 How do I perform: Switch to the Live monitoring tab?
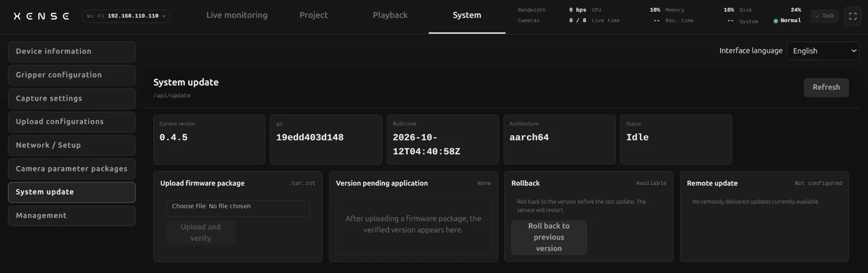click(237, 15)
